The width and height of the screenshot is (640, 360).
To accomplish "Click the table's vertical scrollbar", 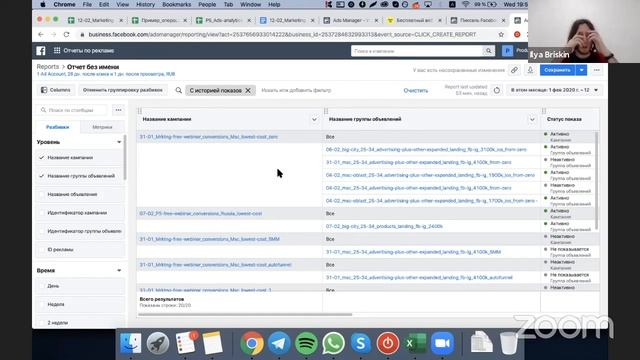I will [x=596, y=180].
